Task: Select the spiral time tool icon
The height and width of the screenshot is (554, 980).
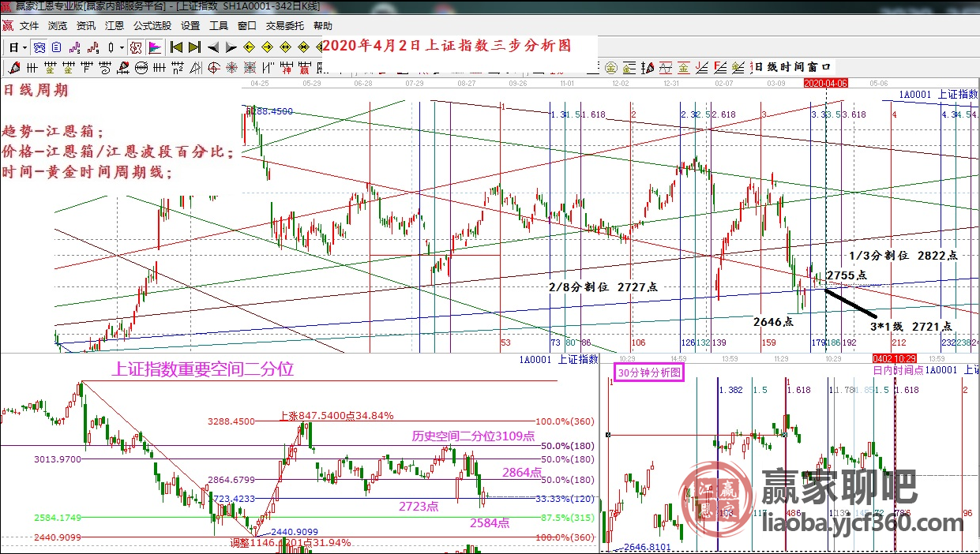Action: pyautogui.click(x=105, y=68)
